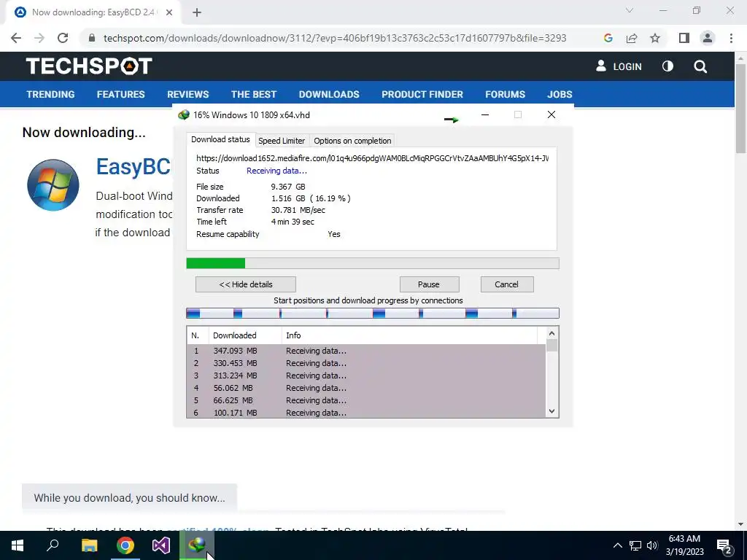Select connection row with 66.625 MB
Screen dimensions: 747x560
[x=366, y=400]
